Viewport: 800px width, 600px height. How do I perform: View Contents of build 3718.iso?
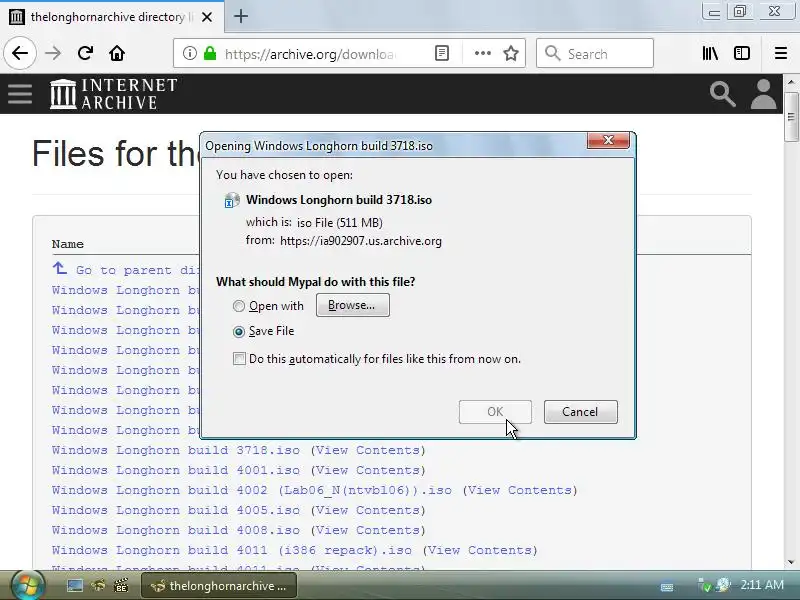click(368, 450)
